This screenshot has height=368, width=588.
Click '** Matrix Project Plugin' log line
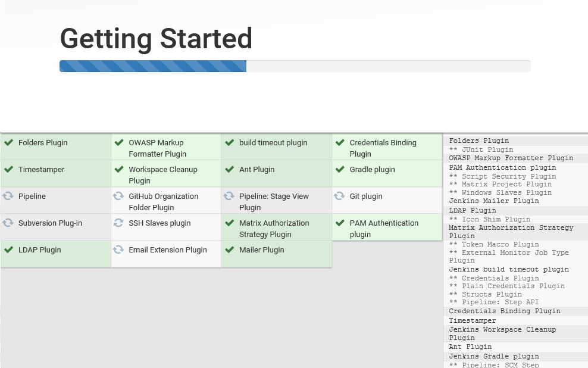coord(501,184)
